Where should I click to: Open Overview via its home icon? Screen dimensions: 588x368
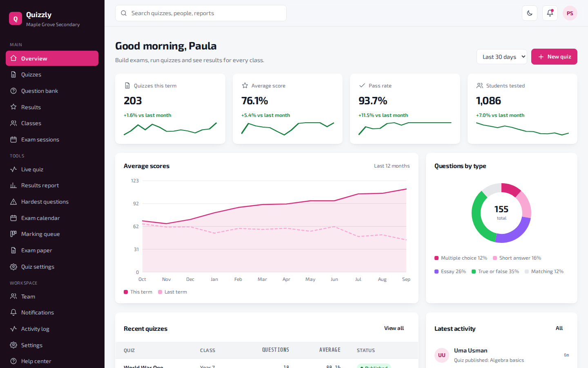click(x=13, y=58)
